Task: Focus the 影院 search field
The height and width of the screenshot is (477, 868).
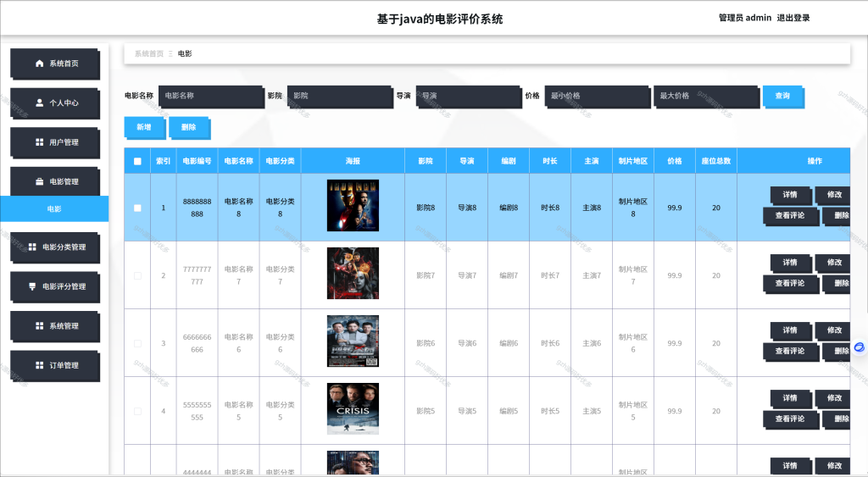Action: 339,97
